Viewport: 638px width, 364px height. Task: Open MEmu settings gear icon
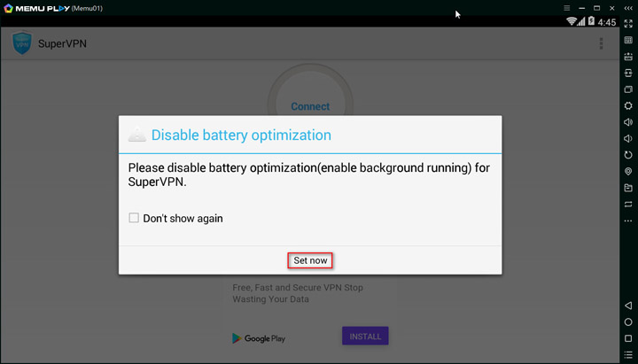click(628, 105)
